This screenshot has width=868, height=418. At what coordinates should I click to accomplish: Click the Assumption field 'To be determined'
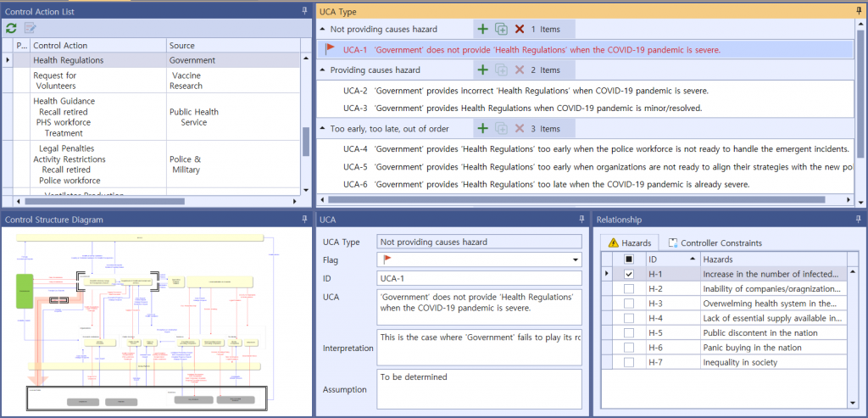tap(480, 388)
